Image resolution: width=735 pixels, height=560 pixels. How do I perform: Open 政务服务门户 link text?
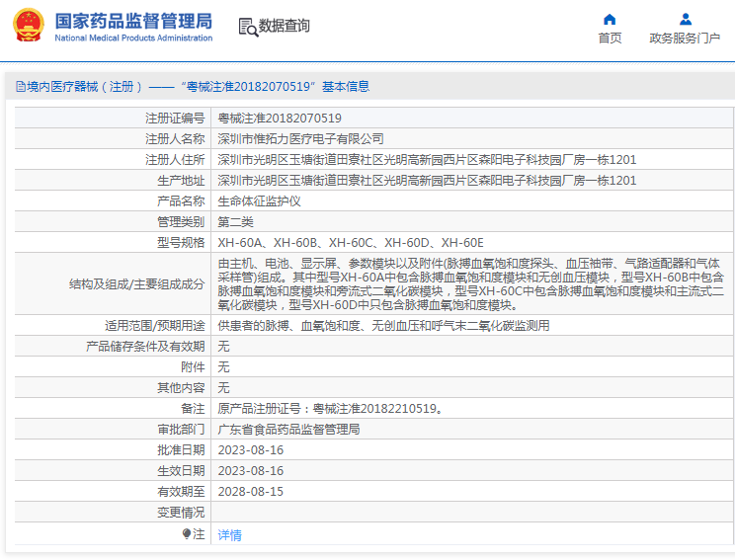[x=685, y=38]
